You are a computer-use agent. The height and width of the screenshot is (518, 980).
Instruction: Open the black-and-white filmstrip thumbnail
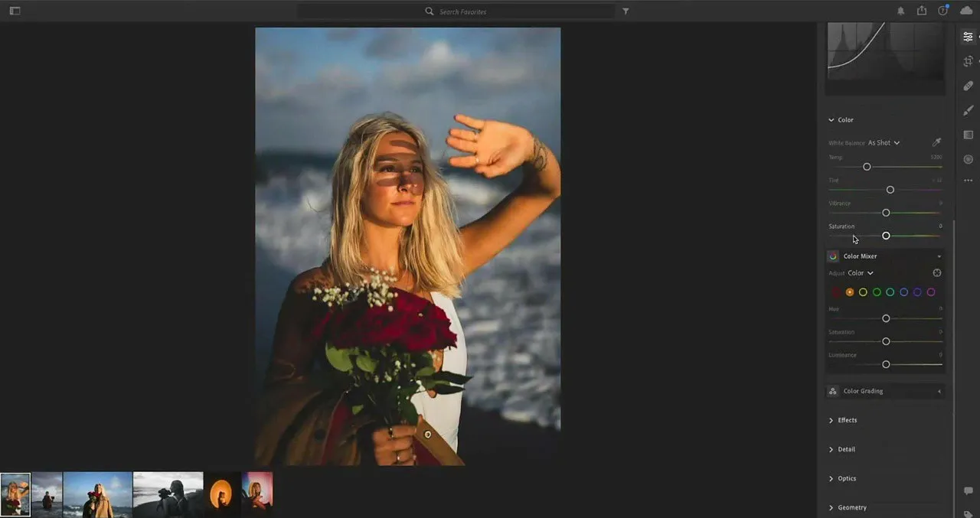pyautogui.click(x=168, y=494)
